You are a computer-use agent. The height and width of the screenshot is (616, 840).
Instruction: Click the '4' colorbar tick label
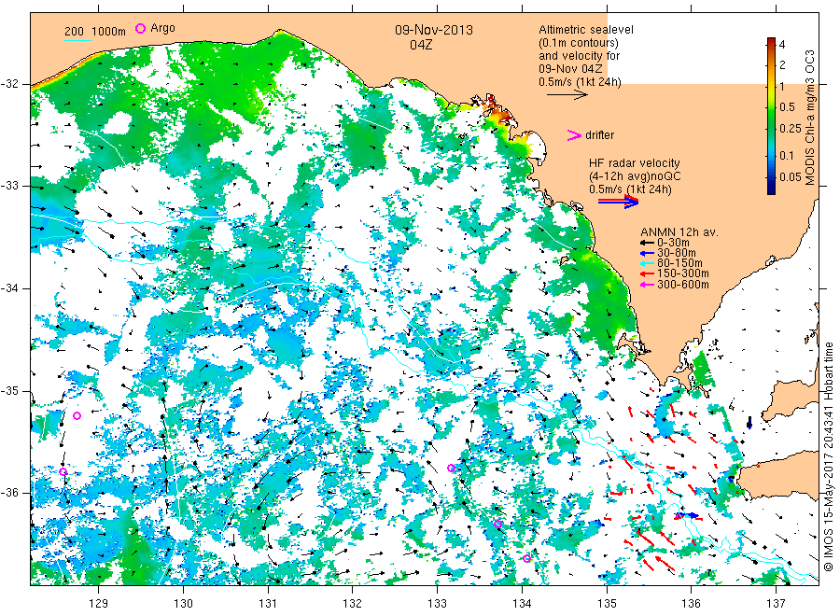coord(782,45)
